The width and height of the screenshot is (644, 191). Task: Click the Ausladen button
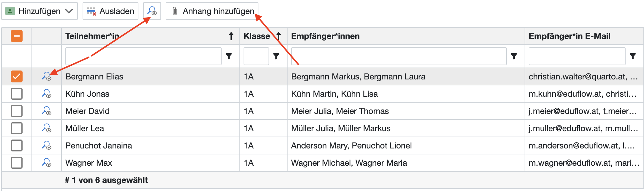tap(111, 11)
